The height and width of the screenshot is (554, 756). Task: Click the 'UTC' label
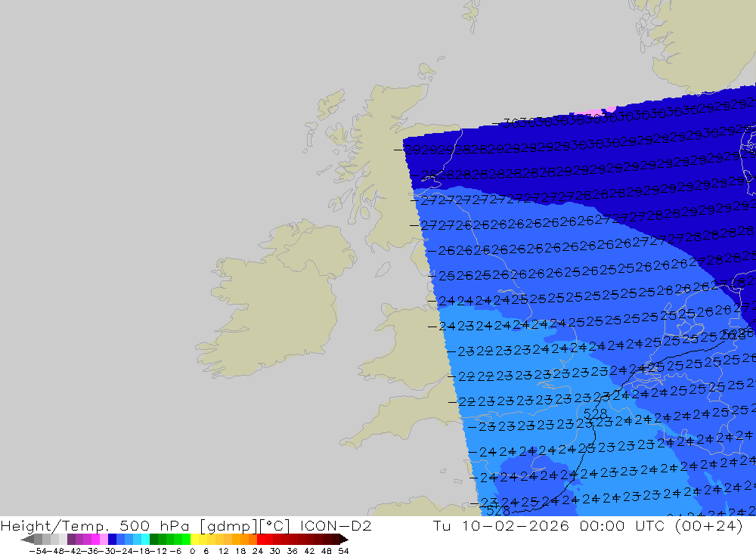650,526
